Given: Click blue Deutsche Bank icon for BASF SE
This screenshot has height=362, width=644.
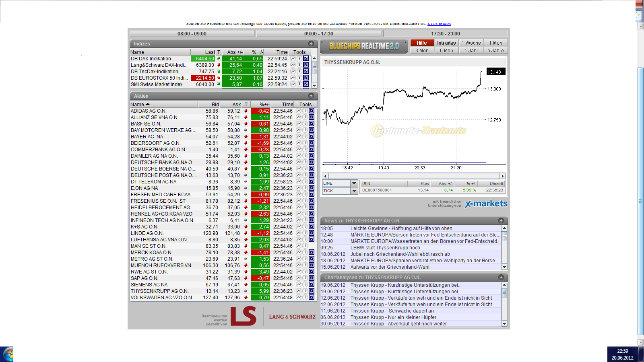Looking at the screenshot, I should click(x=312, y=124).
